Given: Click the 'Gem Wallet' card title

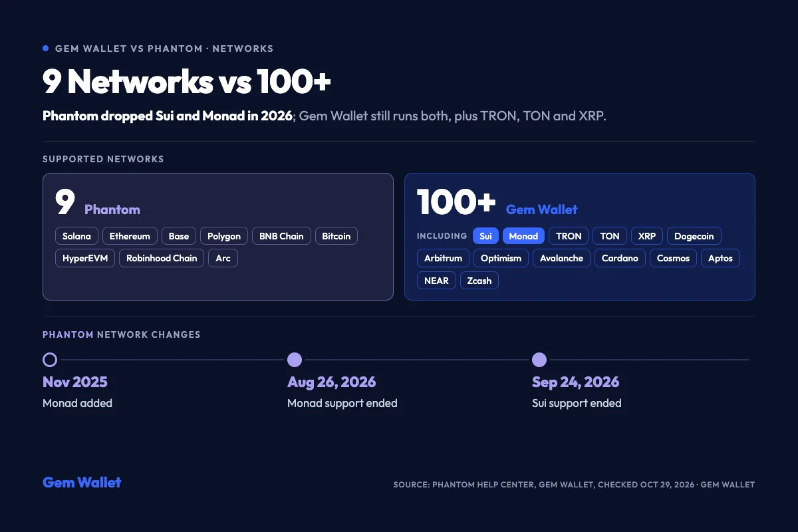Looking at the screenshot, I should 542,209.
